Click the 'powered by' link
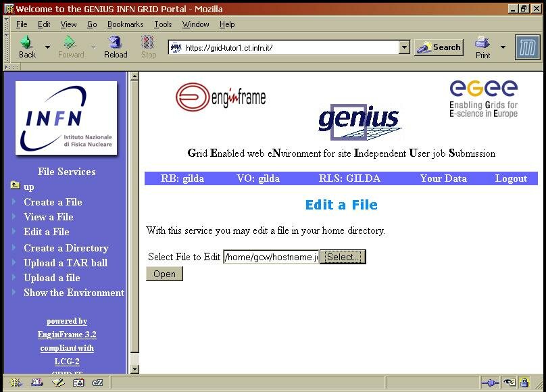The height and width of the screenshot is (392, 546). (x=67, y=321)
